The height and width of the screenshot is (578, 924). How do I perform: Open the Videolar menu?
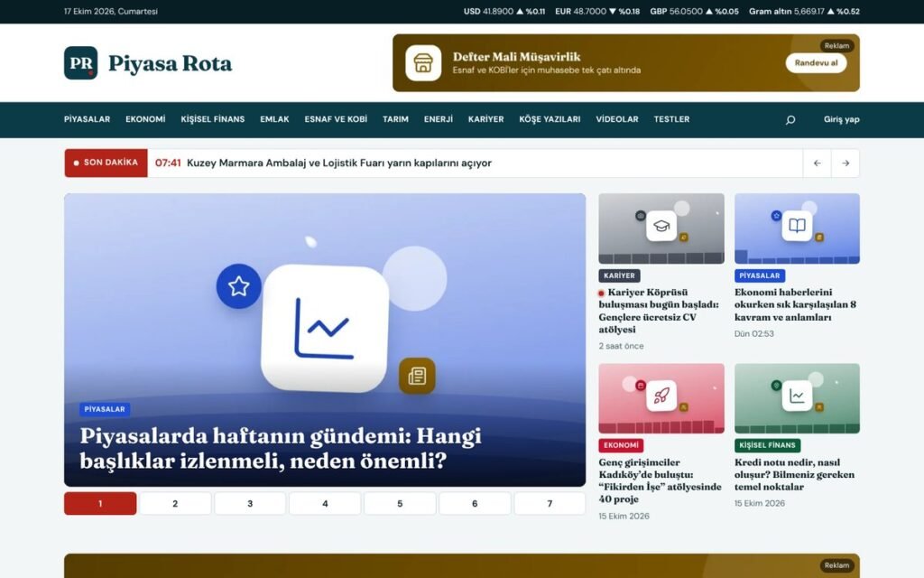click(x=617, y=119)
